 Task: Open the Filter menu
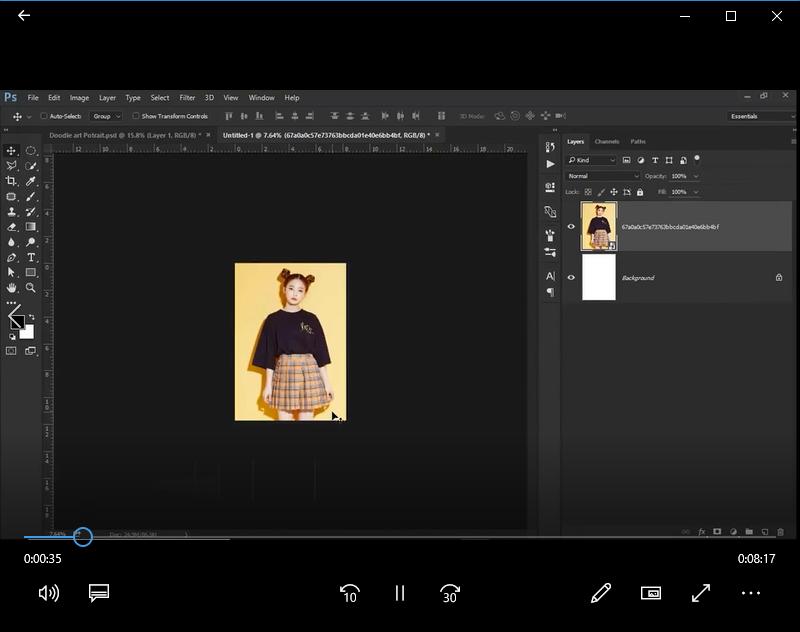187,98
